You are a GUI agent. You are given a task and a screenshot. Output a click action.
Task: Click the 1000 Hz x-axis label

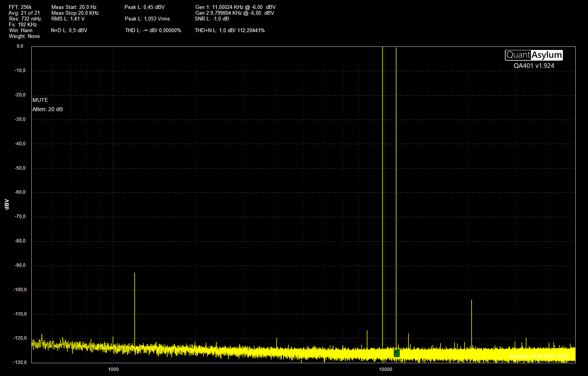pyautogui.click(x=113, y=369)
